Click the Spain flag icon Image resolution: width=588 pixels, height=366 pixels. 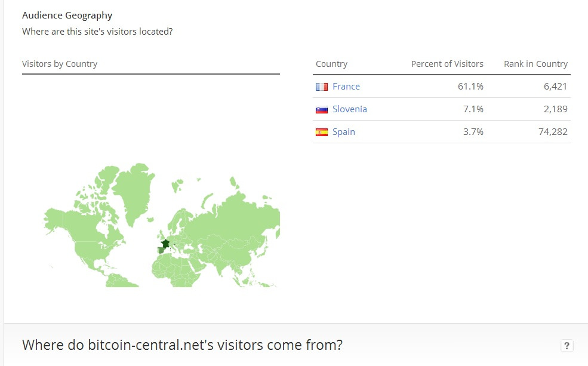pos(321,132)
